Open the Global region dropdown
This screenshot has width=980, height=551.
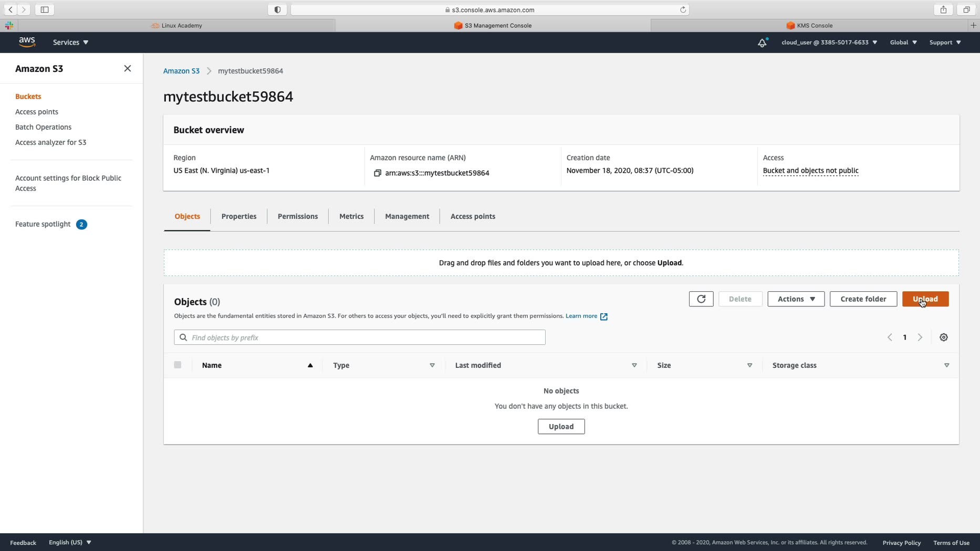(x=903, y=43)
